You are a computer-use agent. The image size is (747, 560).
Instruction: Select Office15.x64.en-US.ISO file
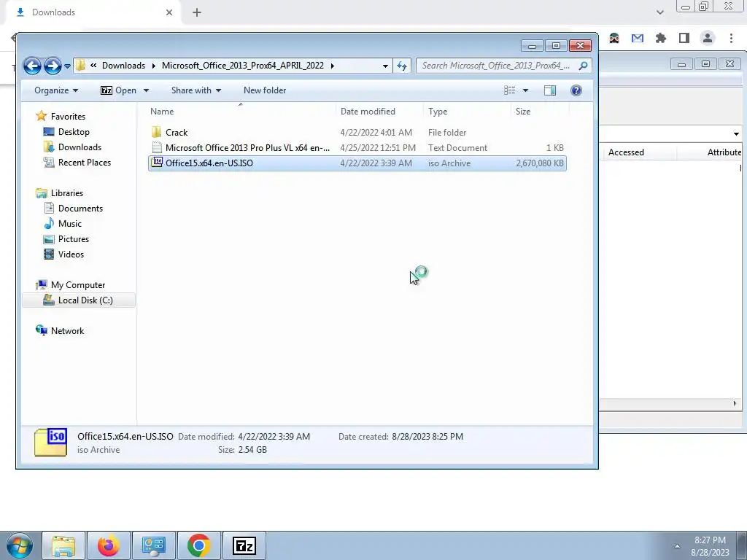click(x=357, y=163)
